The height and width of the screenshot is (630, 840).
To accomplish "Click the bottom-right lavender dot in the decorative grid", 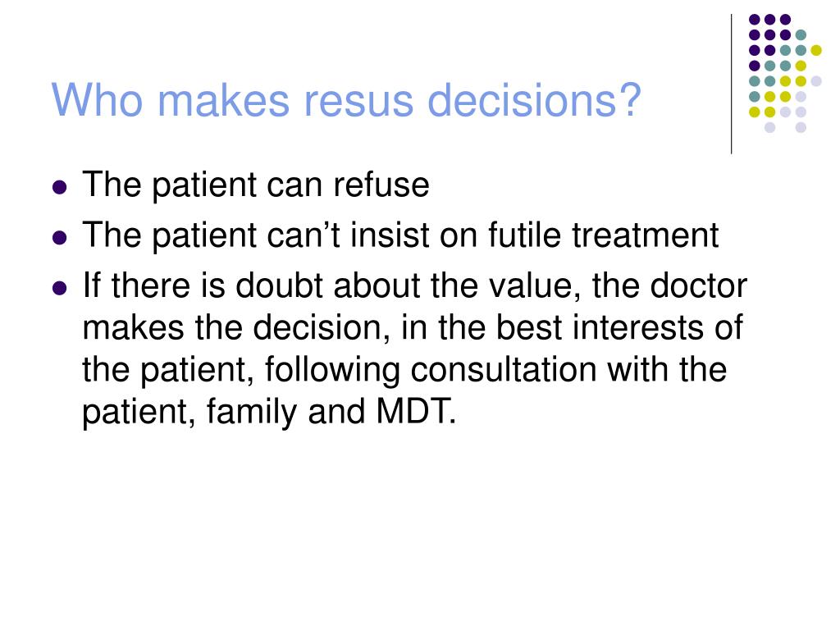I will click(x=801, y=127).
